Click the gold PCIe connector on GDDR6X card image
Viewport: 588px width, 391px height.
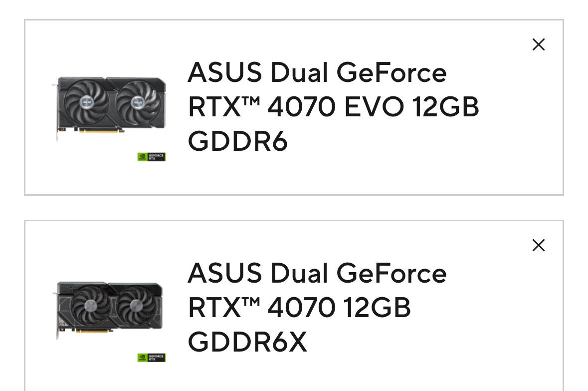[94, 331]
